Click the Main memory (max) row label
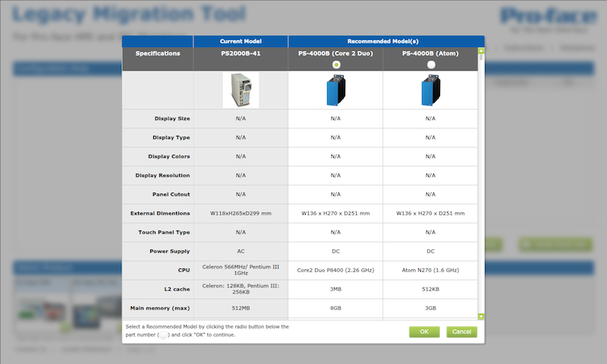This screenshot has height=364, width=607. (x=160, y=309)
